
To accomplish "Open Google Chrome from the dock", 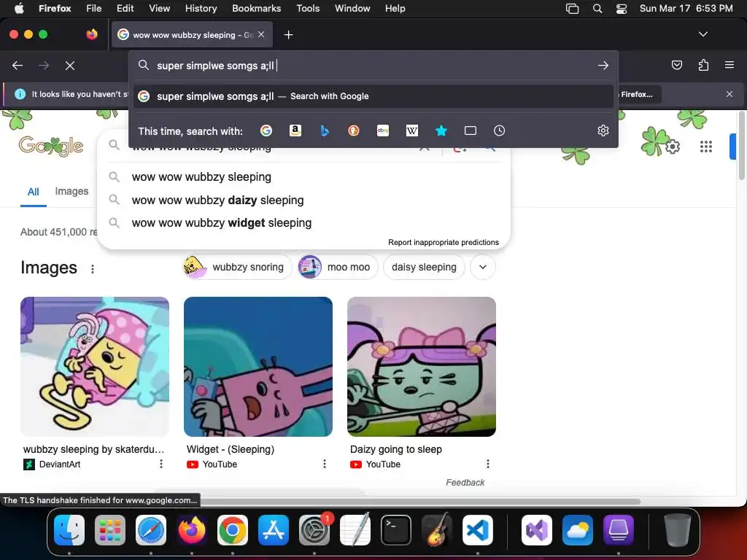I will (x=233, y=530).
